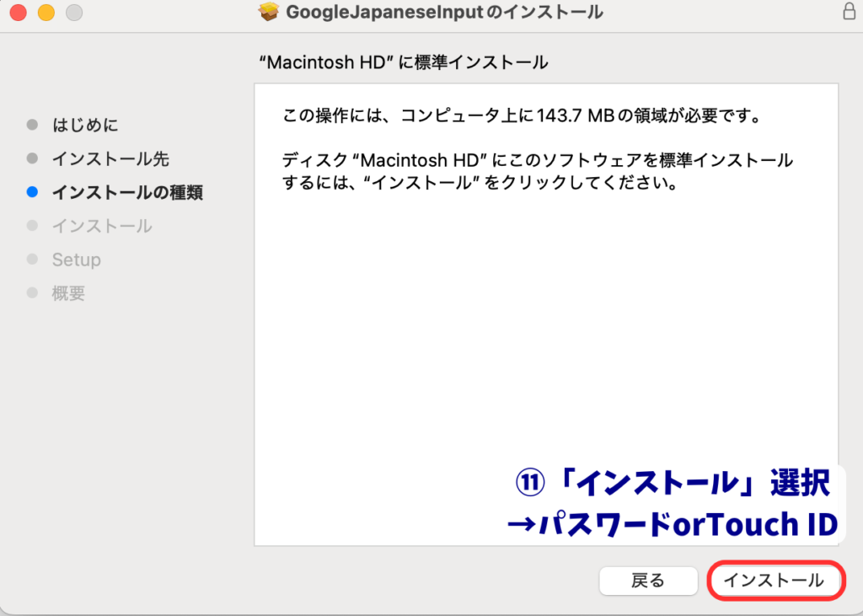Minimize the installer with the yellow button

pos(46,12)
